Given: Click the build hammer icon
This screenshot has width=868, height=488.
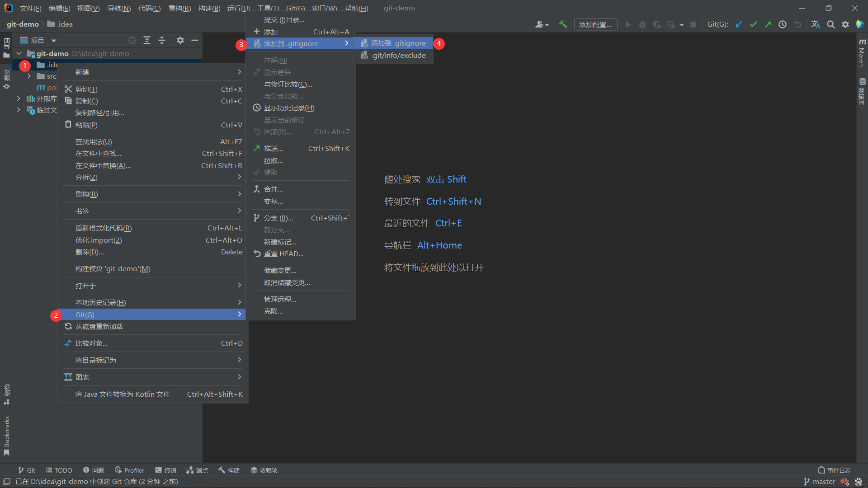Looking at the screenshot, I should (563, 24).
